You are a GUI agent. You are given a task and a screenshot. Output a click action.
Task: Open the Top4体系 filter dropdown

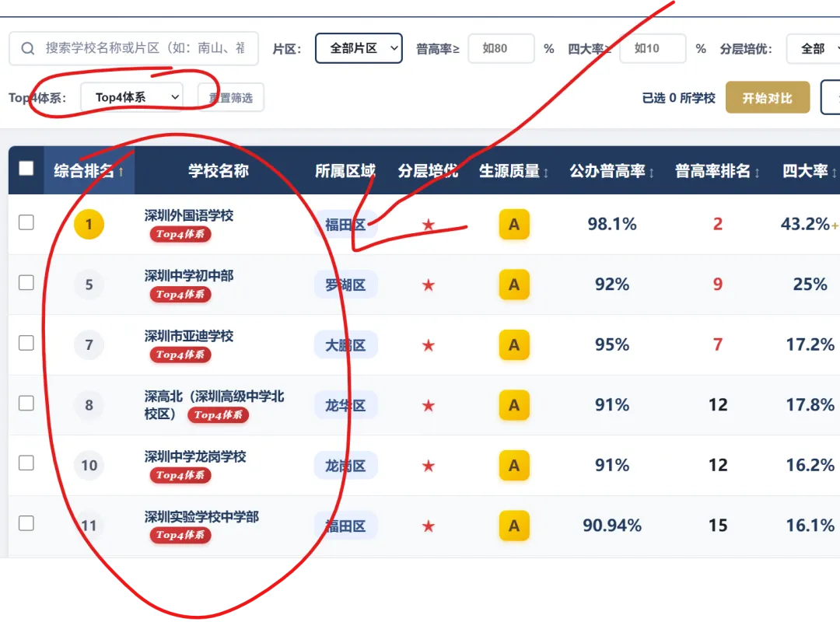pyautogui.click(x=131, y=97)
